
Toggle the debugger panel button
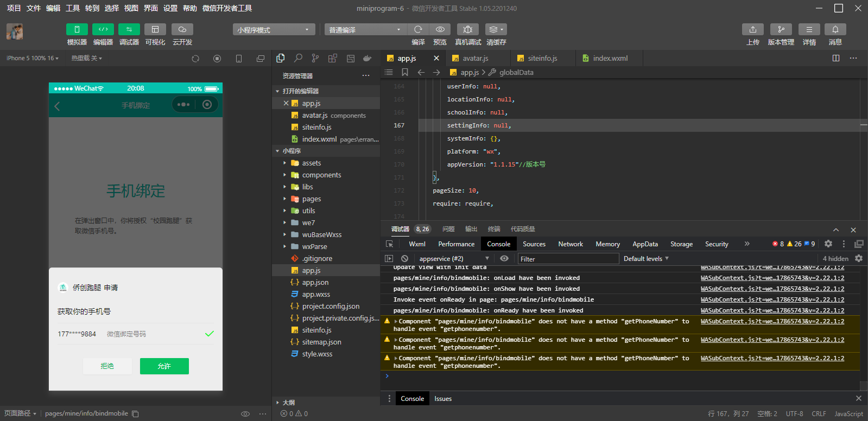(129, 29)
